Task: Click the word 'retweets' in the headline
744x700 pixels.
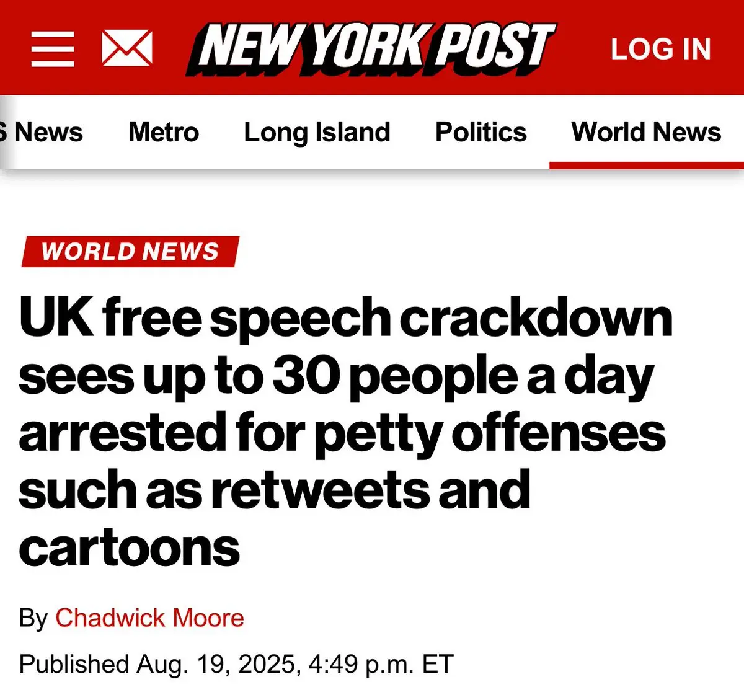Action: [321, 490]
